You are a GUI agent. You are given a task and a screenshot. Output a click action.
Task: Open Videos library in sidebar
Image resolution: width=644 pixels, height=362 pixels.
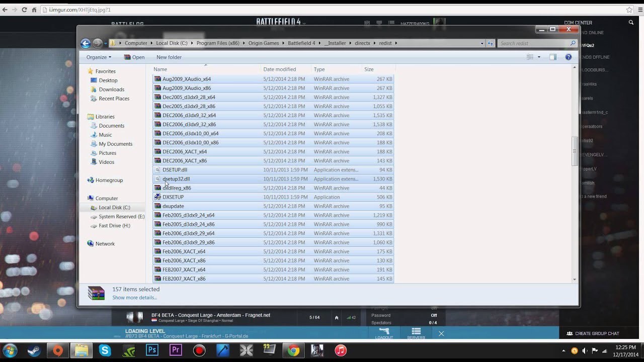tap(107, 162)
